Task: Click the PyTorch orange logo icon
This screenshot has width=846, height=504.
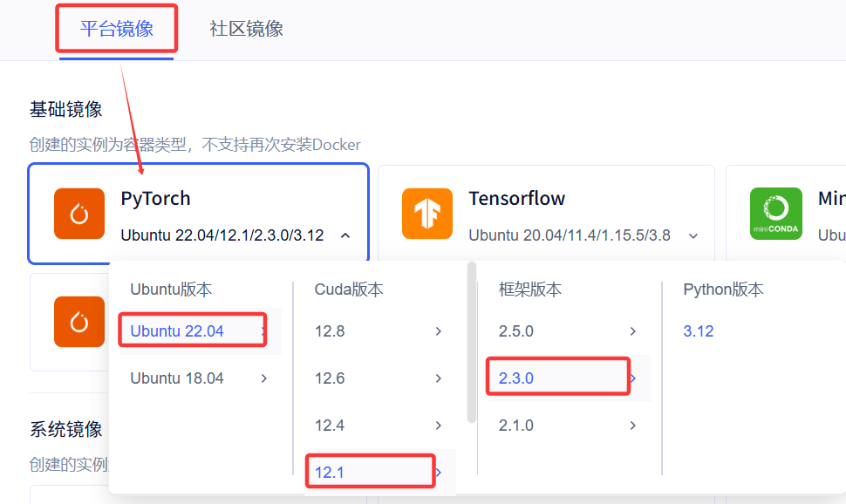Action: [79, 214]
